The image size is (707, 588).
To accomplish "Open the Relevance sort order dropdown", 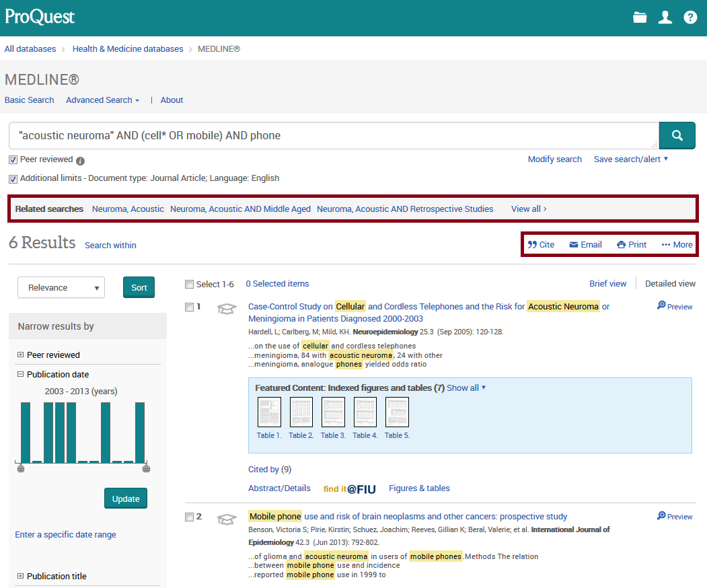I will [x=61, y=287].
